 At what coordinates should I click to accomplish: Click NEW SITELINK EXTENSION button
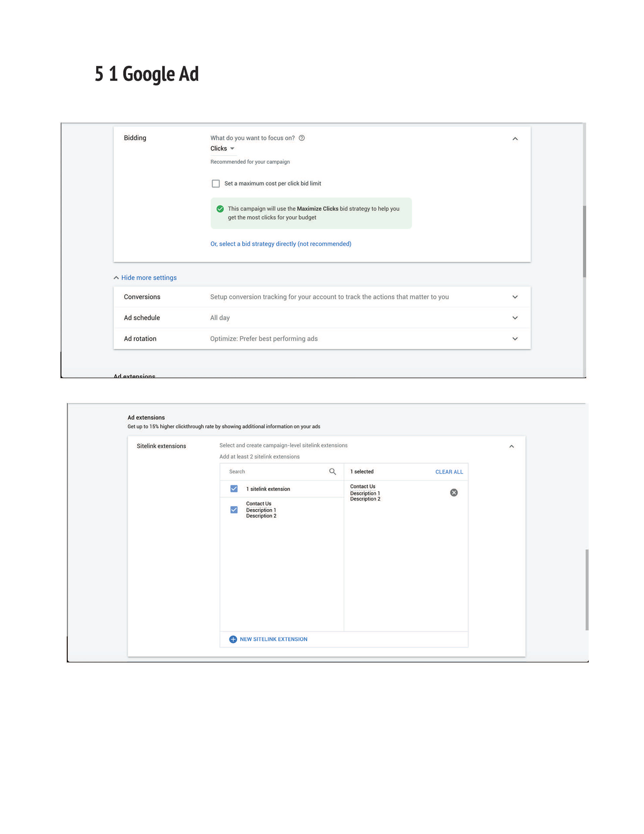tap(273, 639)
